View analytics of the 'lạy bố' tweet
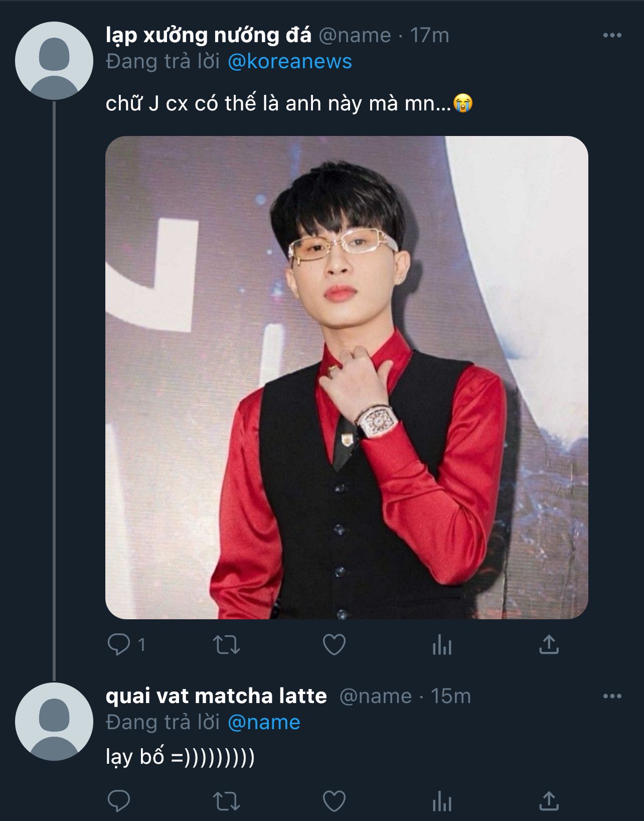 [442, 801]
